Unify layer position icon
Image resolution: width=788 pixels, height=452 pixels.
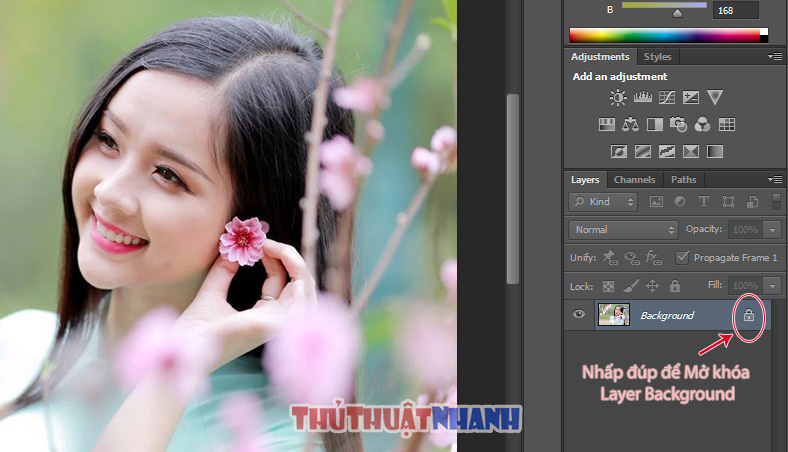tap(610, 258)
